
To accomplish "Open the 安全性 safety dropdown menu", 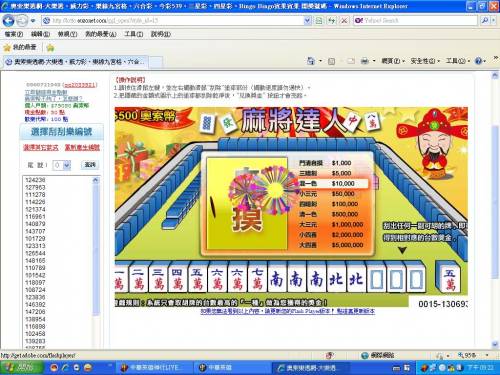I will [x=425, y=61].
